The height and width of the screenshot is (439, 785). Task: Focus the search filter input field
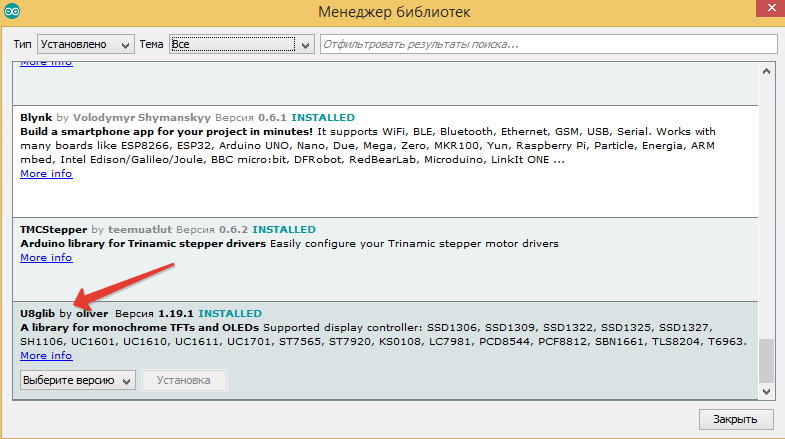point(549,45)
